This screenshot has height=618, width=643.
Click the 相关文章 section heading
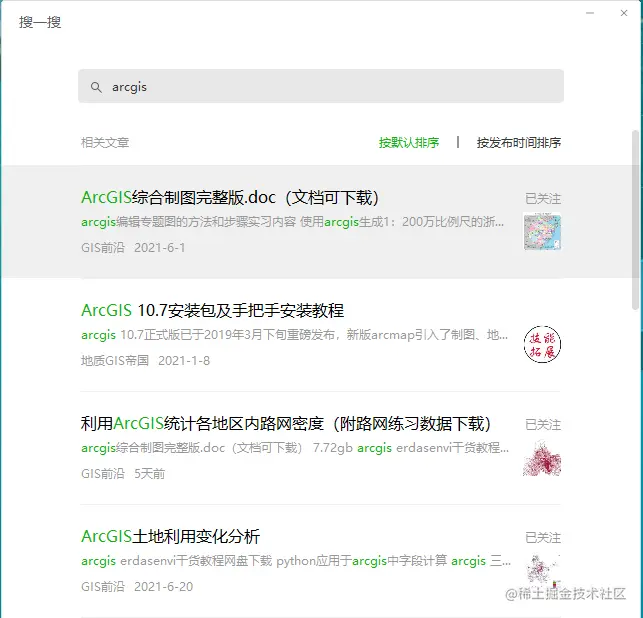105,142
